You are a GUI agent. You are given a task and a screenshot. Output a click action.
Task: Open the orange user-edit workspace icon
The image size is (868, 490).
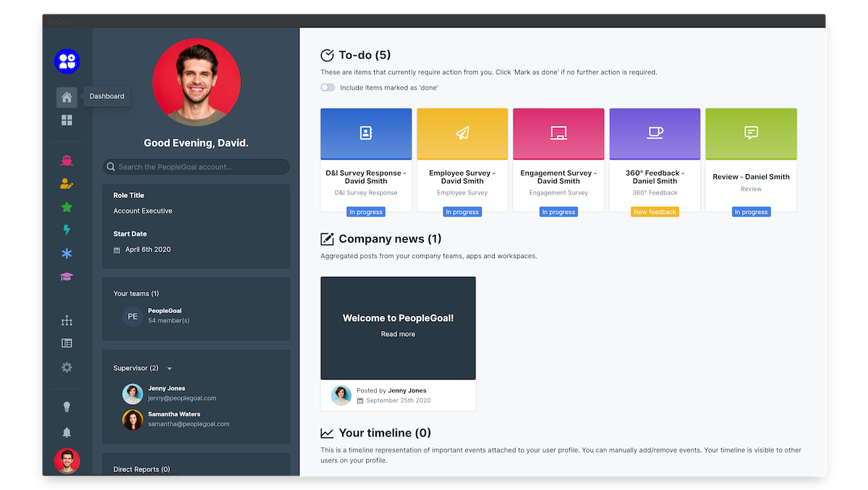point(67,184)
